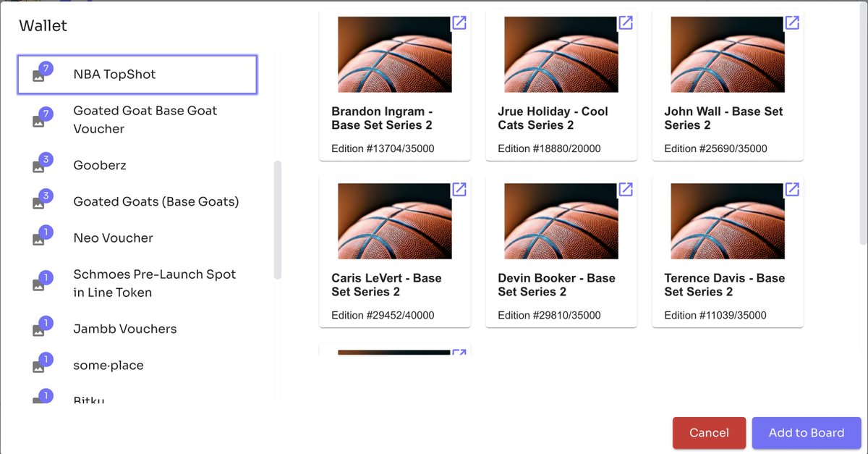Click title Devin Booker - Base Set Series 2
This screenshot has width=868, height=454.
coord(556,285)
